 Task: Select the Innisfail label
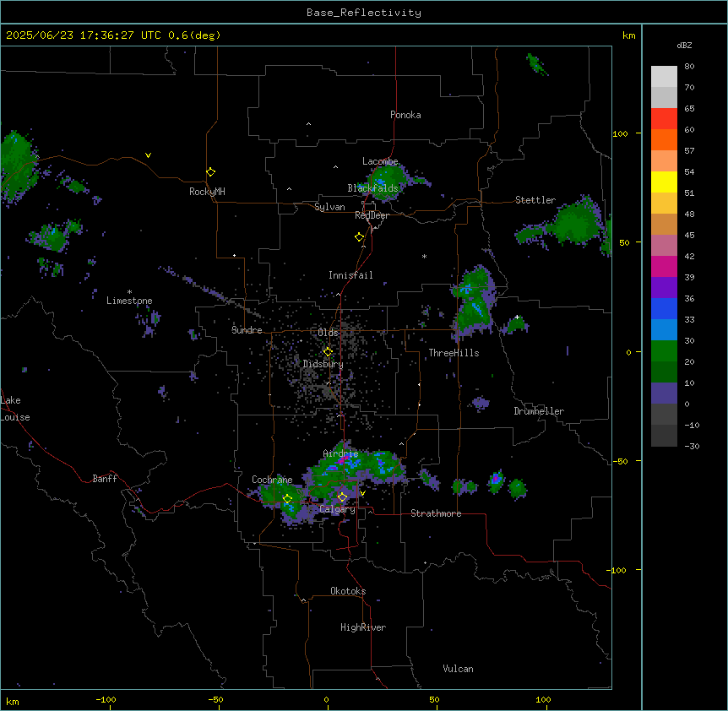pos(350,275)
